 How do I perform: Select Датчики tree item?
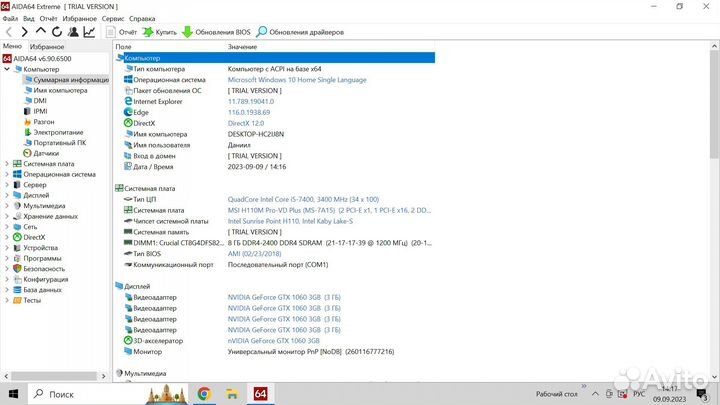click(46, 153)
